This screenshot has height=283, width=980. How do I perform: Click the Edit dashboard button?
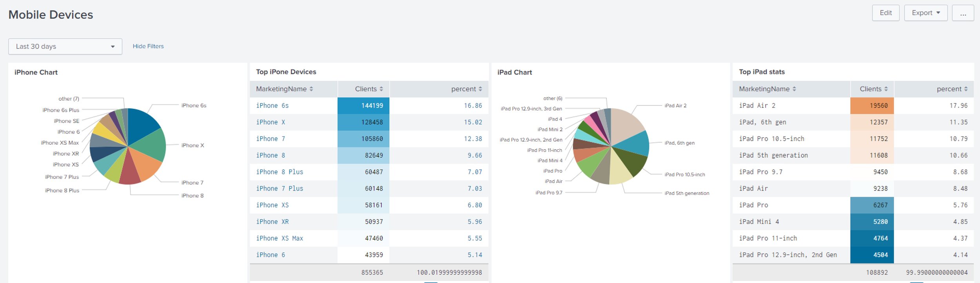coord(886,13)
